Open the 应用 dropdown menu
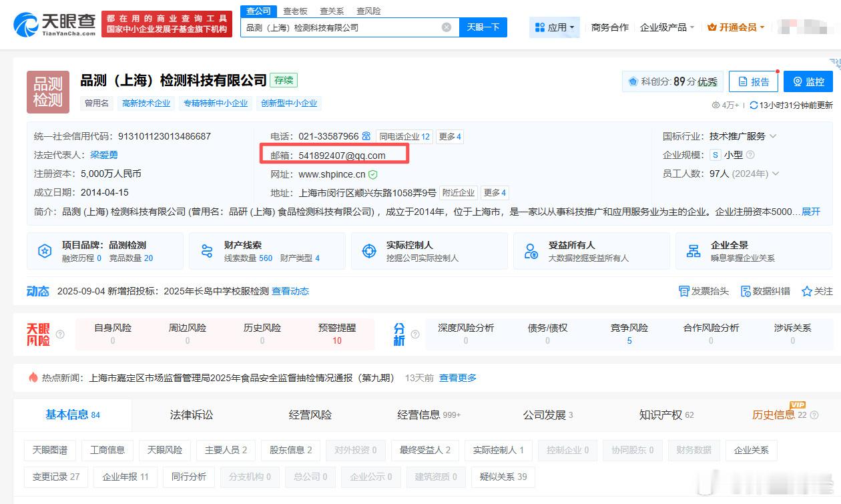This screenshot has height=504, width=841. pos(555,27)
